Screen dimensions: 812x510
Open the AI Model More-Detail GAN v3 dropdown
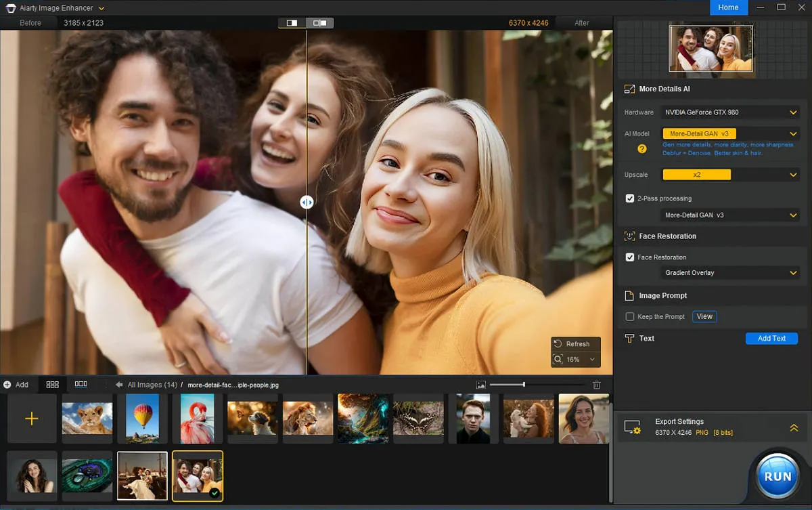[x=730, y=133]
